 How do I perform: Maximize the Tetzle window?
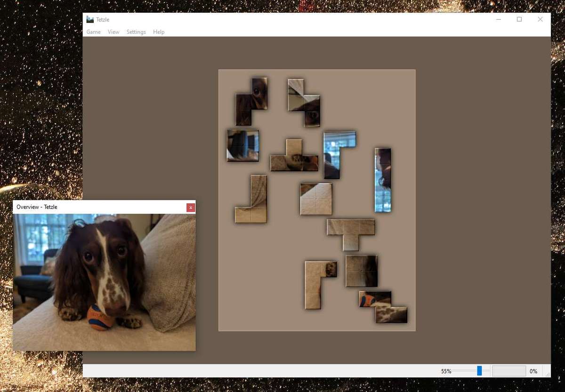click(x=519, y=19)
